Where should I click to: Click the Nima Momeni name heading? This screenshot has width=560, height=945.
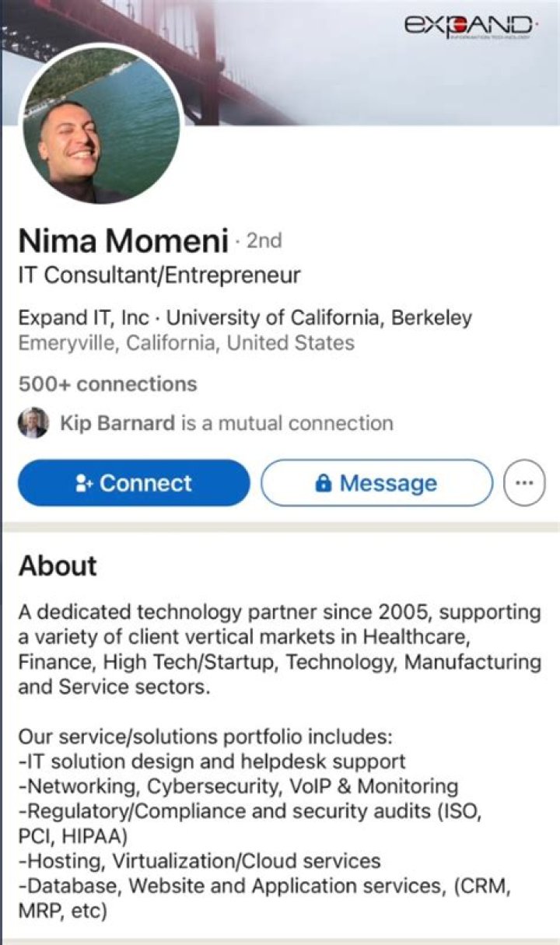[x=123, y=242]
